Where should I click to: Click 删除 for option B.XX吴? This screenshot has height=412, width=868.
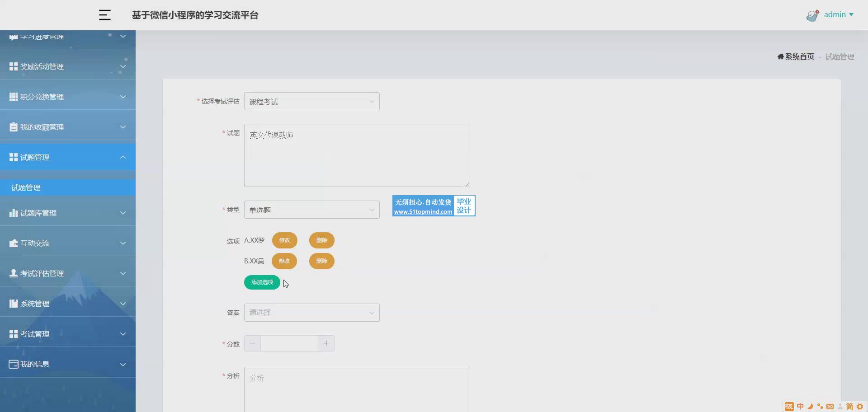[322, 261]
